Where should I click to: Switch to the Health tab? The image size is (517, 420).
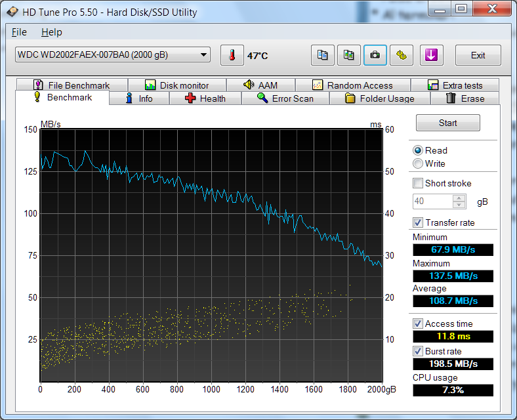pos(205,98)
